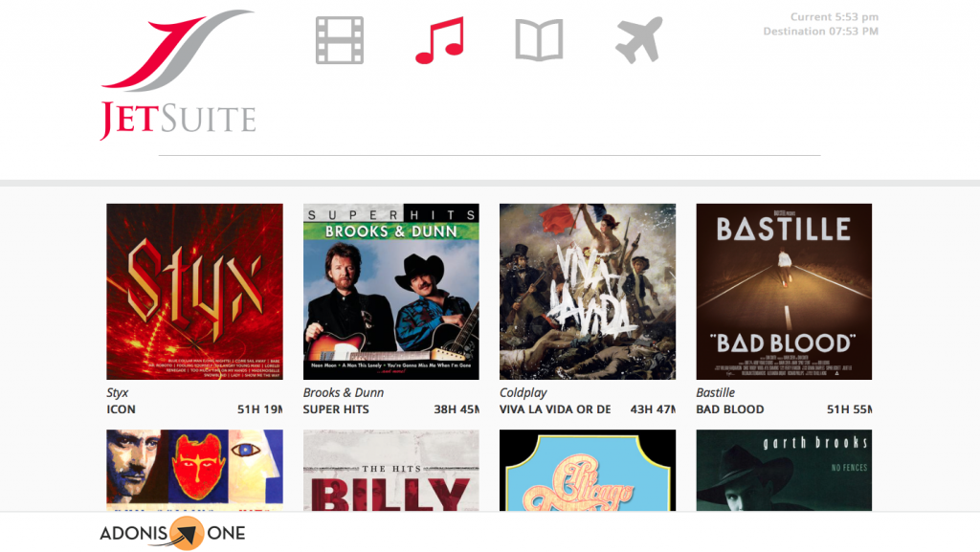Open the reading book icon
Image resolution: width=980 pixels, height=552 pixels.
[x=539, y=40]
